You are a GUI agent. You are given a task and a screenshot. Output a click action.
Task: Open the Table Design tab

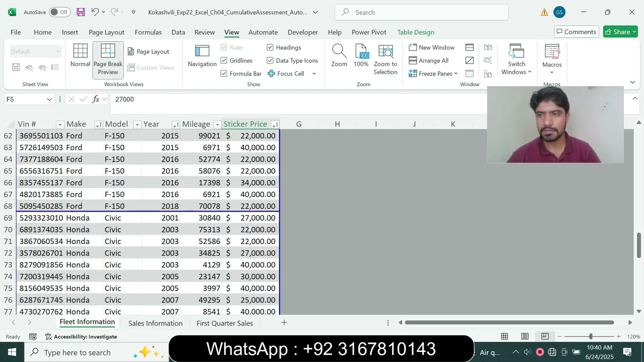(x=416, y=32)
